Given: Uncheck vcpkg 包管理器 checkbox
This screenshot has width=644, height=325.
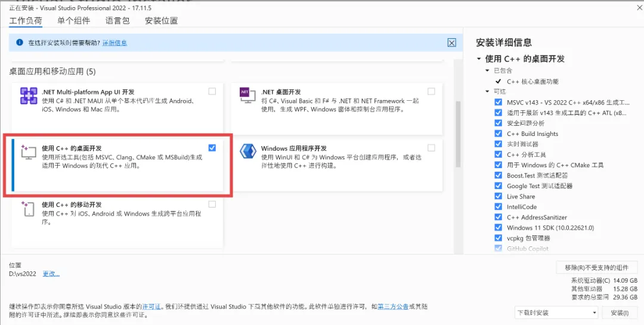Looking at the screenshot, I should coord(498,238).
